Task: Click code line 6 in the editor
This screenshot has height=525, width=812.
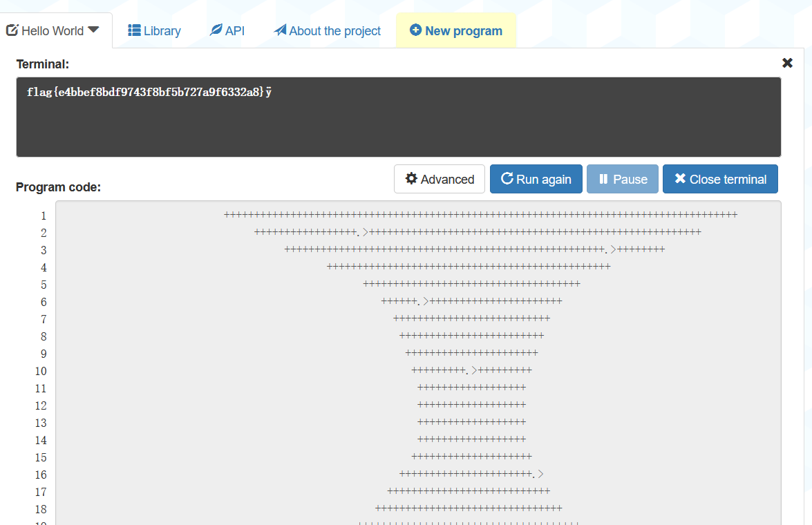Action: tap(471, 300)
